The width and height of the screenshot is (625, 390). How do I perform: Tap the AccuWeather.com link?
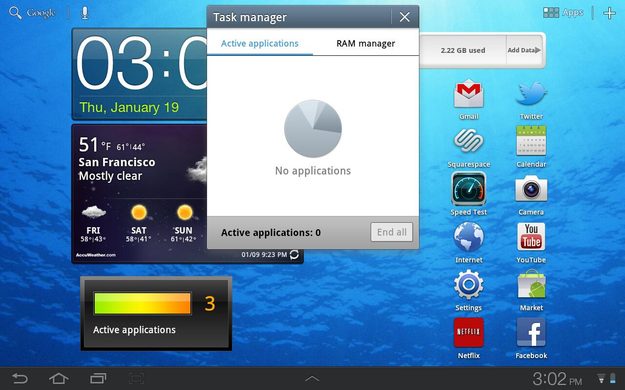[96, 255]
